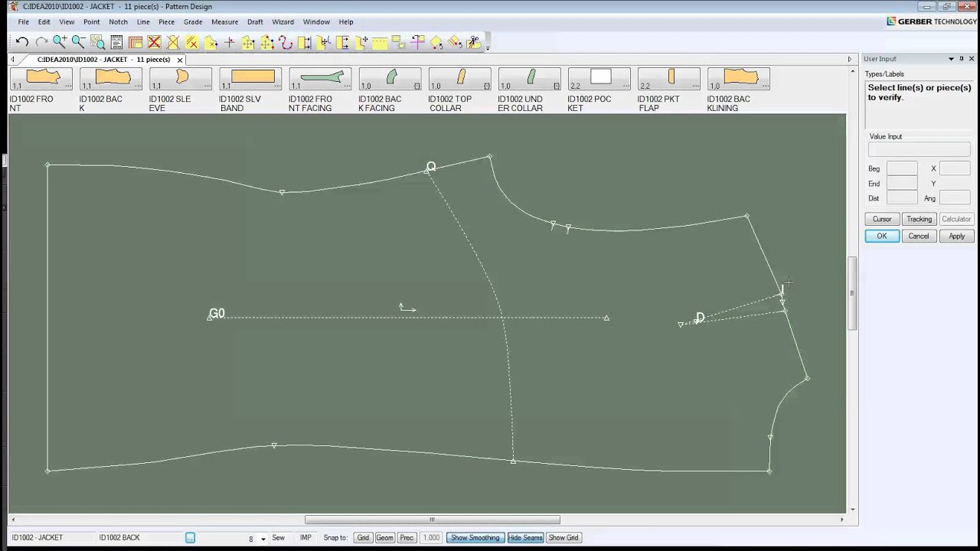Select the Zoom In magnifier tool
The image size is (980, 551).
pyautogui.click(x=60, y=42)
